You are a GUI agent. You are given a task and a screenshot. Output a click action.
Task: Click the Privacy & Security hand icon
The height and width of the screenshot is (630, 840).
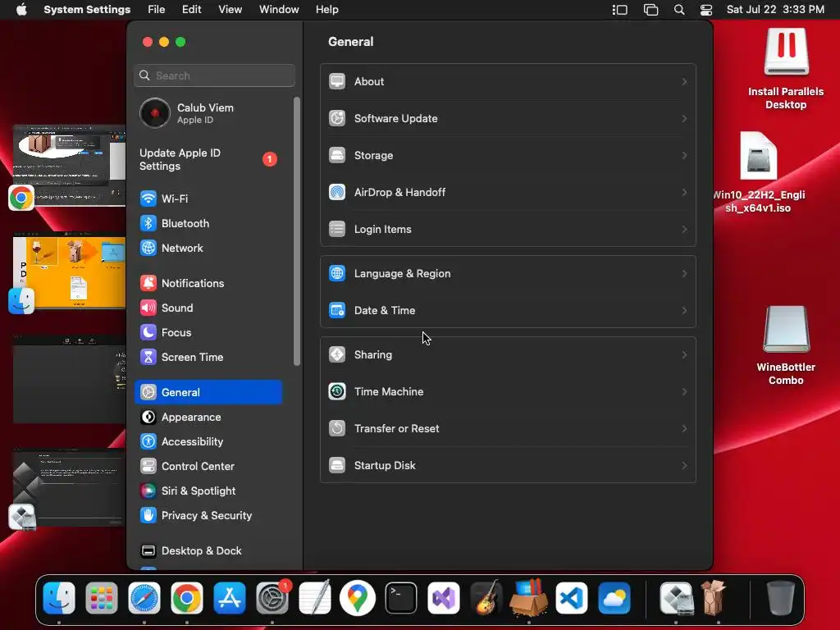click(148, 516)
